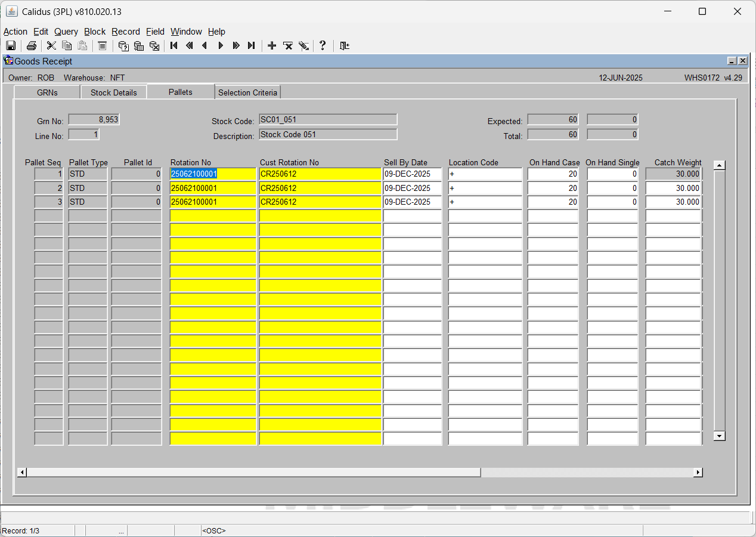The height and width of the screenshot is (537, 756).
Task: Click the vertical scrollbar down arrow
Action: 720,436
